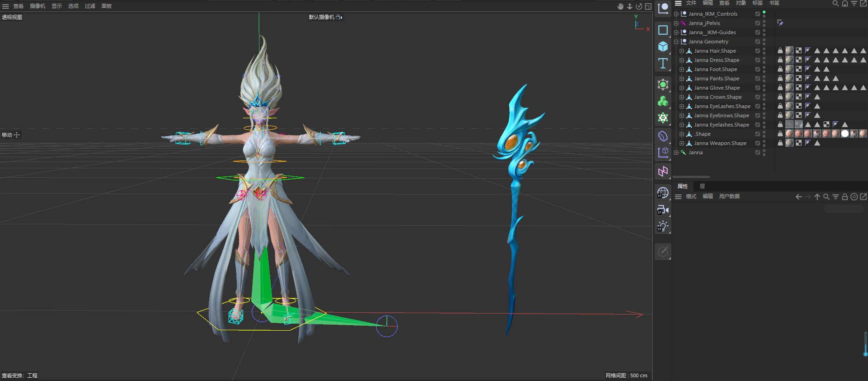Screen dimensions: 868x381
Task: Select the Null object tool in palette
Action: click(663, 9)
